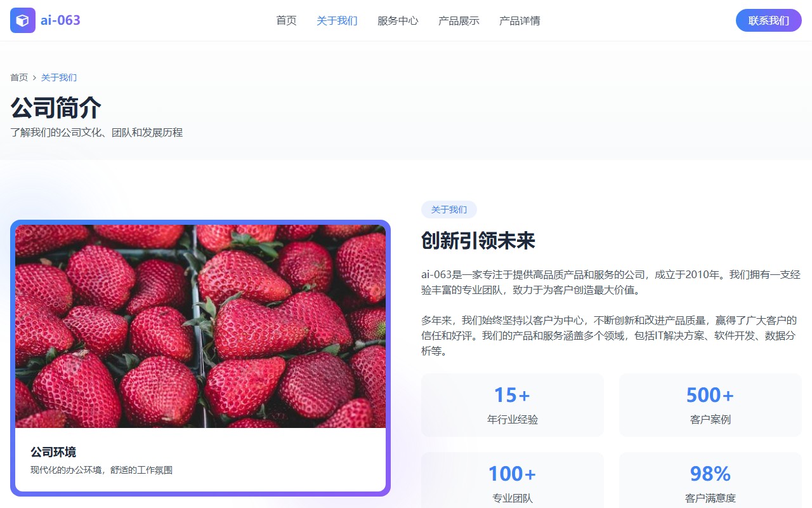Click the 首页 breadcrumb link

19,77
